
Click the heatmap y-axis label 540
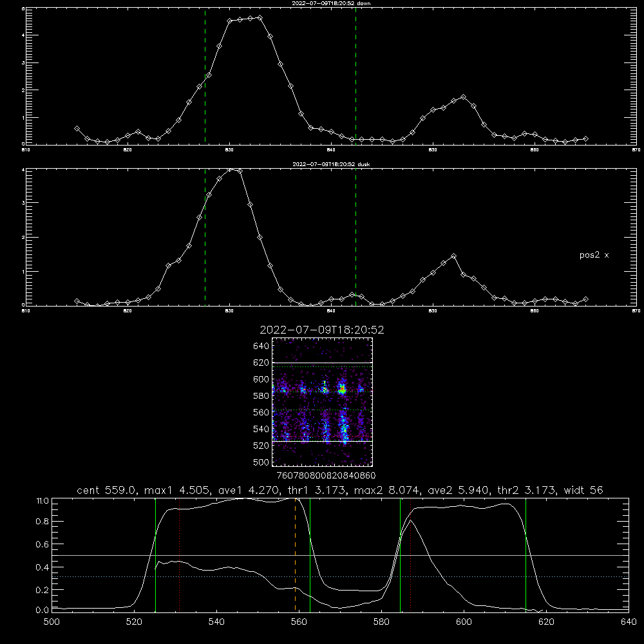(x=261, y=429)
